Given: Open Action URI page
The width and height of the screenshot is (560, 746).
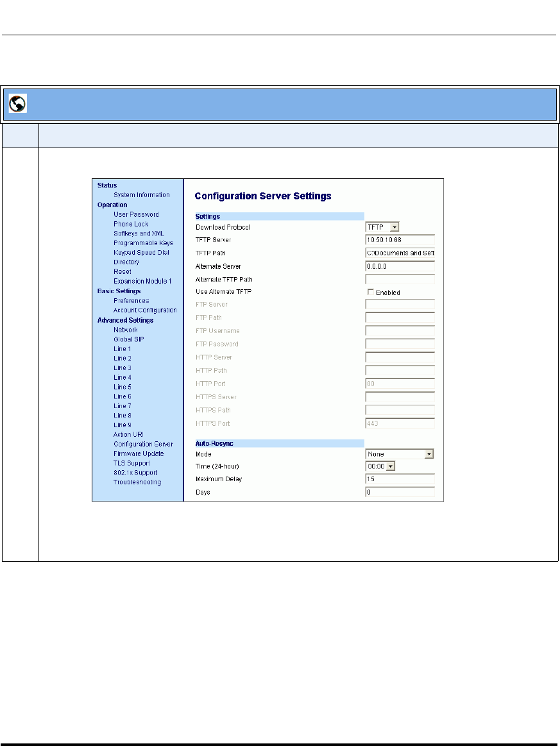Looking at the screenshot, I should [x=128, y=434].
